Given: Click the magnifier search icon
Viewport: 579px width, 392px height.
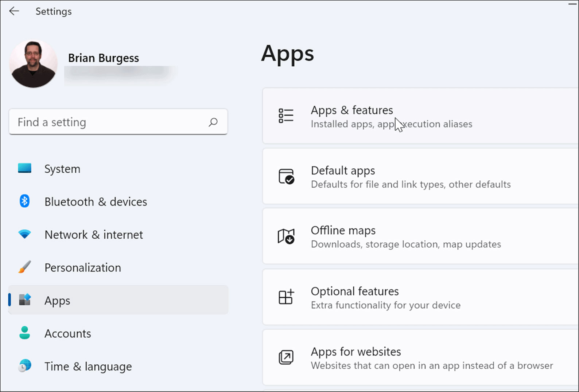Looking at the screenshot, I should tap(213, 122).
